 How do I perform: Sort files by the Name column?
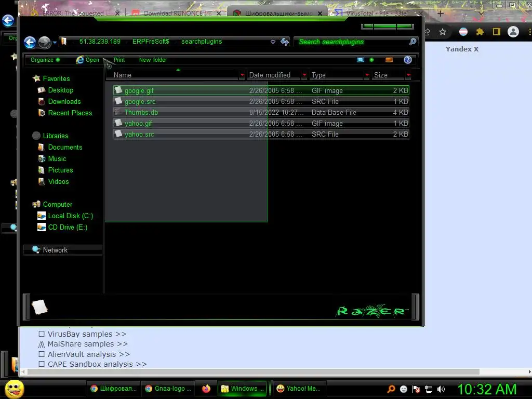[x=173, y=75]
